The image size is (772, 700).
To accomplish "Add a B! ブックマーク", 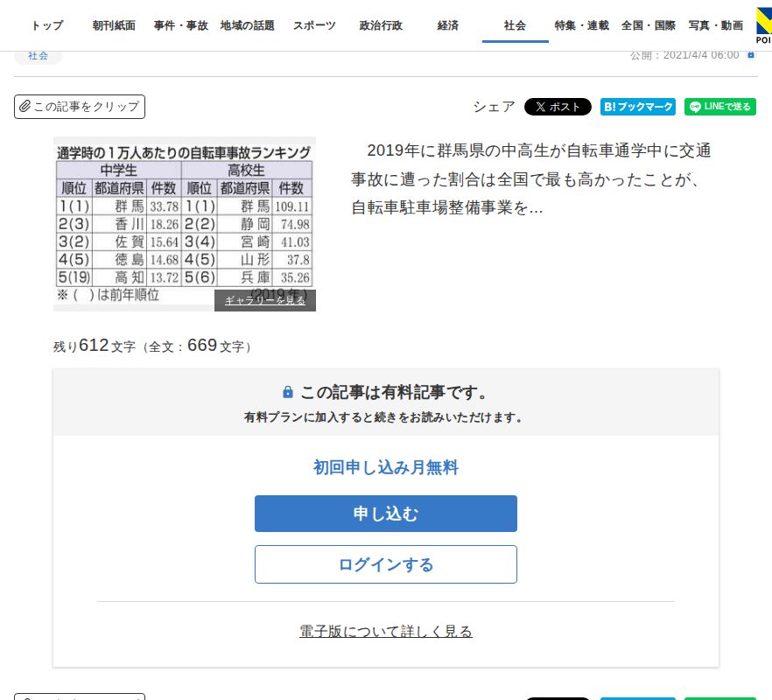I will [637, 107].
